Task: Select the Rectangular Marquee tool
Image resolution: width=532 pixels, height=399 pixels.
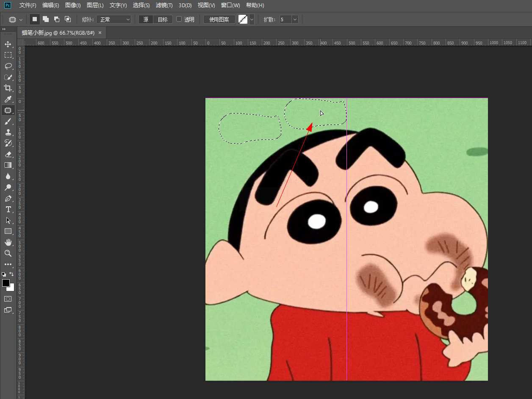Action: [8, 55]
